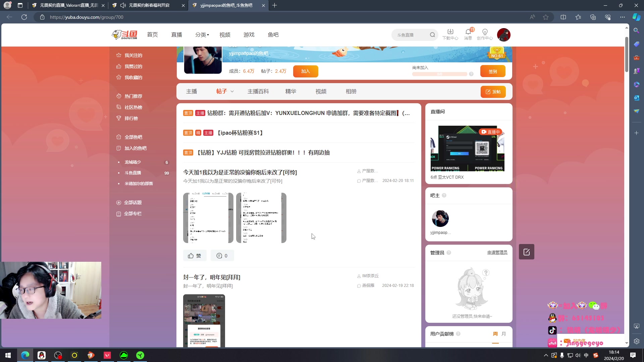Click the 发帖 post button
Viewport: 644px width, 362px height.
[493, 92]
